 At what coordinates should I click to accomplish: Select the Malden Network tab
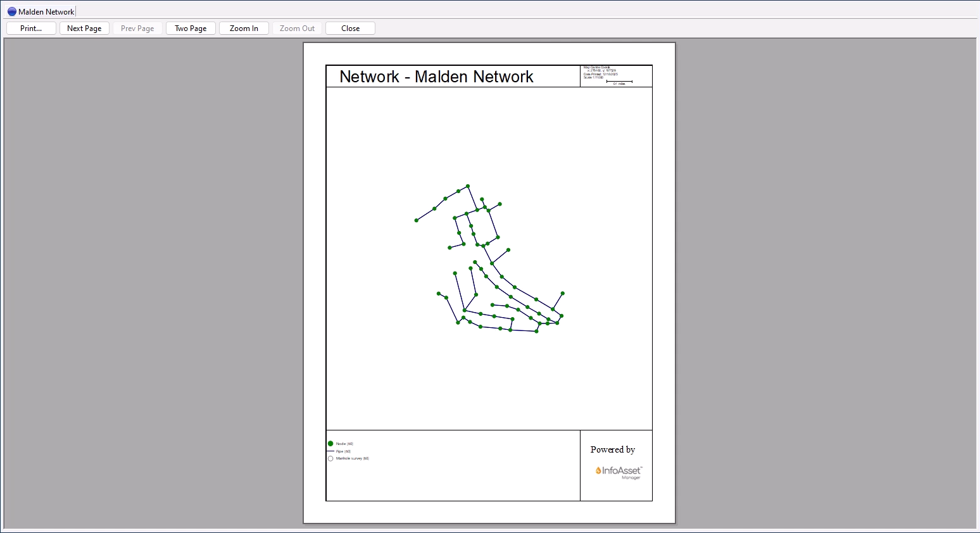tap(41, 11)
